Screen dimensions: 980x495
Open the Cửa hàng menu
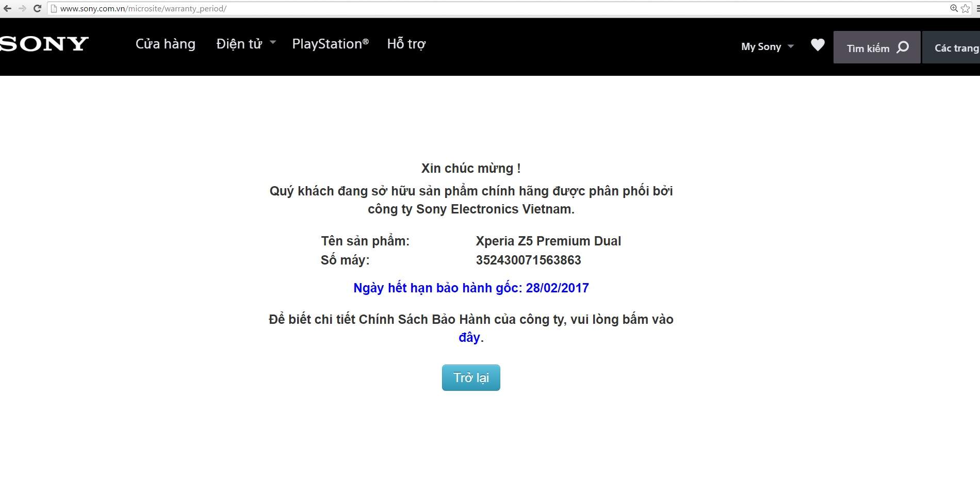click(166, 44)
